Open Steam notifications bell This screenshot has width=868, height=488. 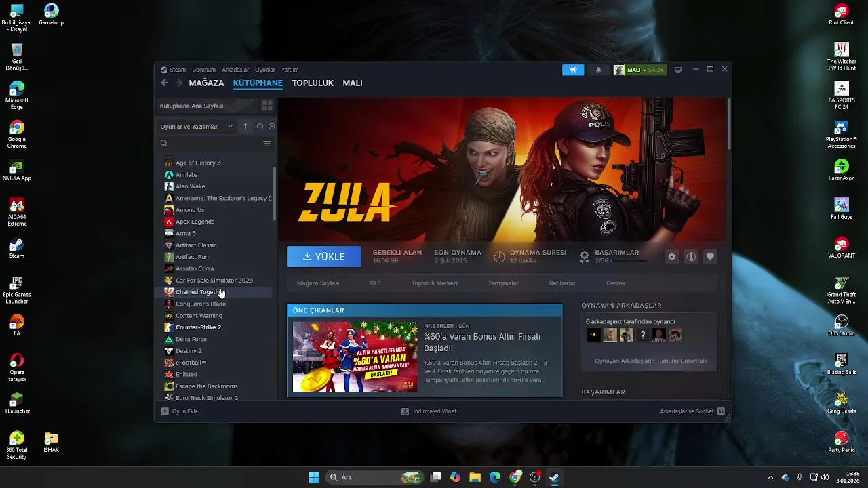tap(598, 70)
